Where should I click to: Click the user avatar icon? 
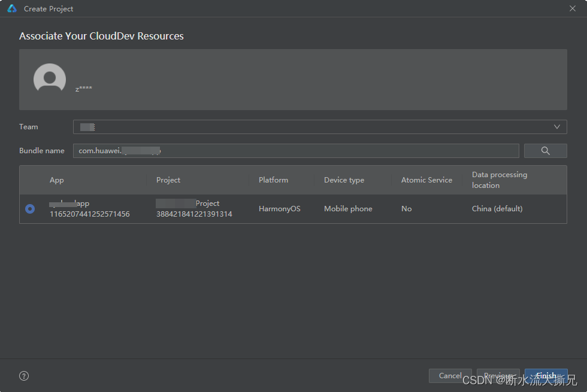(50, 80)
